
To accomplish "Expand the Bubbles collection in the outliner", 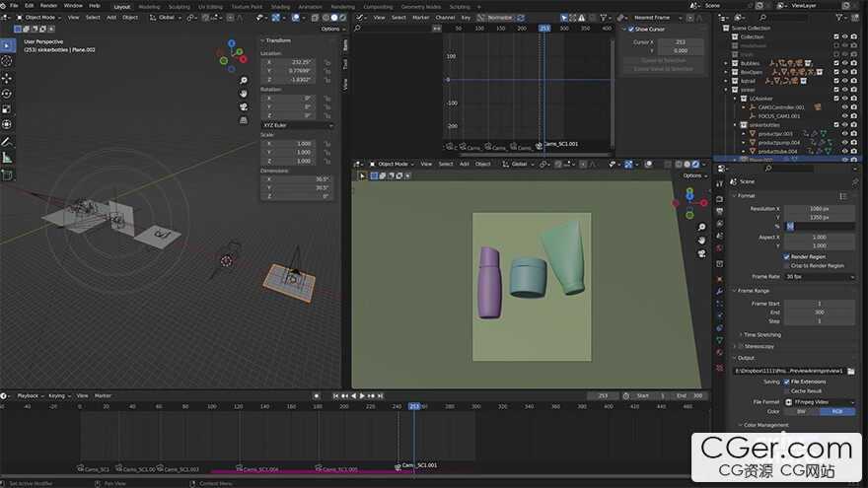I will pyautogui.click(x=726, y=63).
